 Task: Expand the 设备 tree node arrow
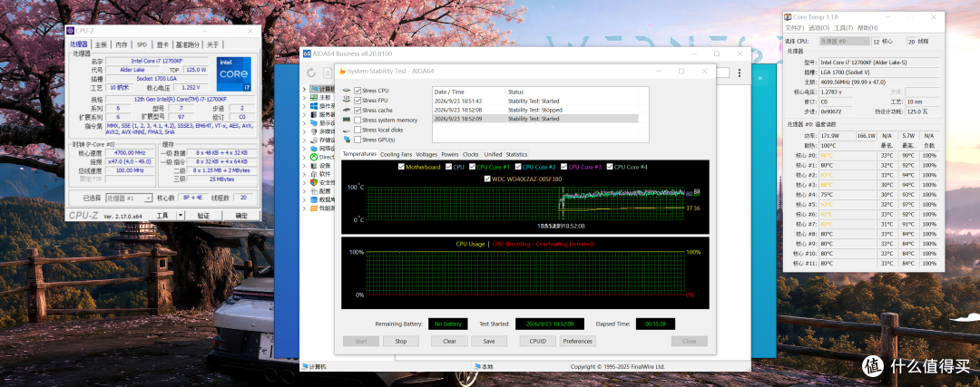[x=304, y=166]
